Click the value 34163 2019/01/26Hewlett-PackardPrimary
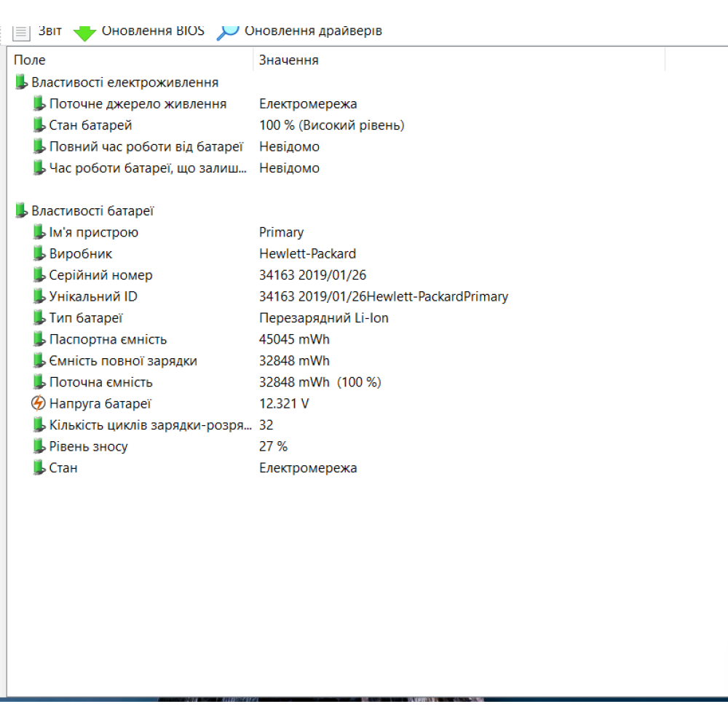This screenshot has height=728, width=728. [384, 296]
